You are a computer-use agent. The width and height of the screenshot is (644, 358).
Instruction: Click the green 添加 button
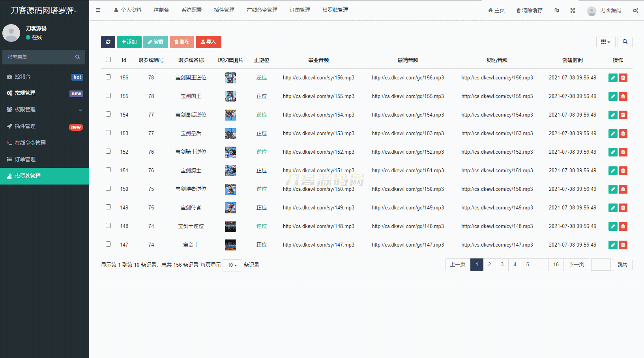click(x=129, y=42)
